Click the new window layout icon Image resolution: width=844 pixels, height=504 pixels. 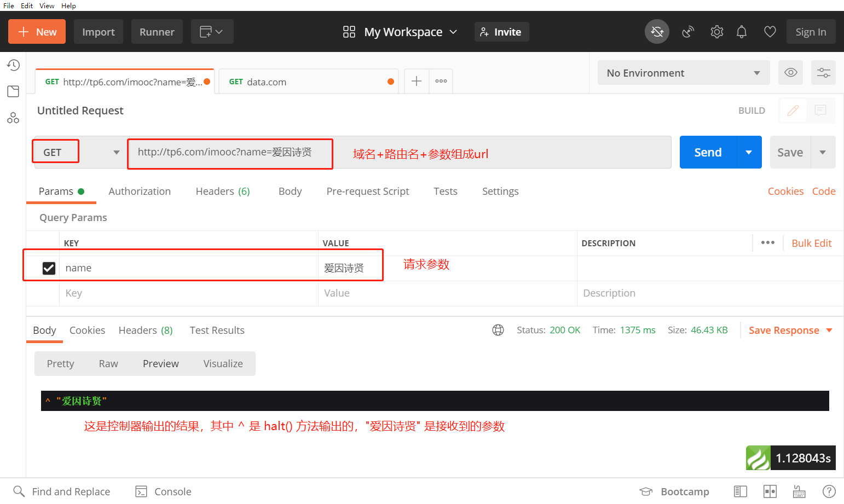click(206, 32)
